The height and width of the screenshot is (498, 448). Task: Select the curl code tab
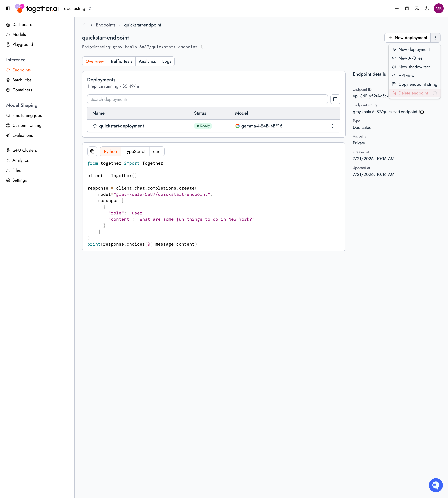pyautogui.click(x=157, y=151)
